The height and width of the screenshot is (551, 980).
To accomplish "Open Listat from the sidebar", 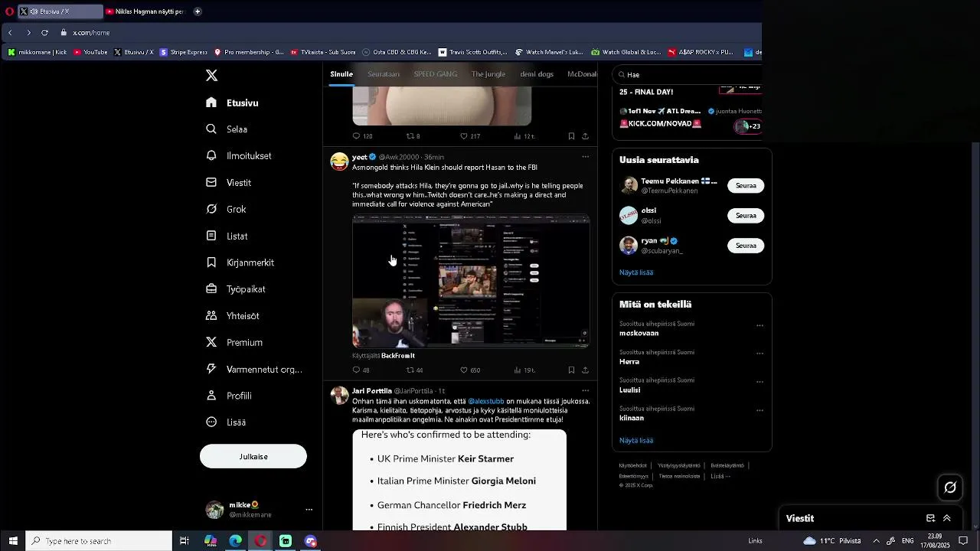I will 227,236.
